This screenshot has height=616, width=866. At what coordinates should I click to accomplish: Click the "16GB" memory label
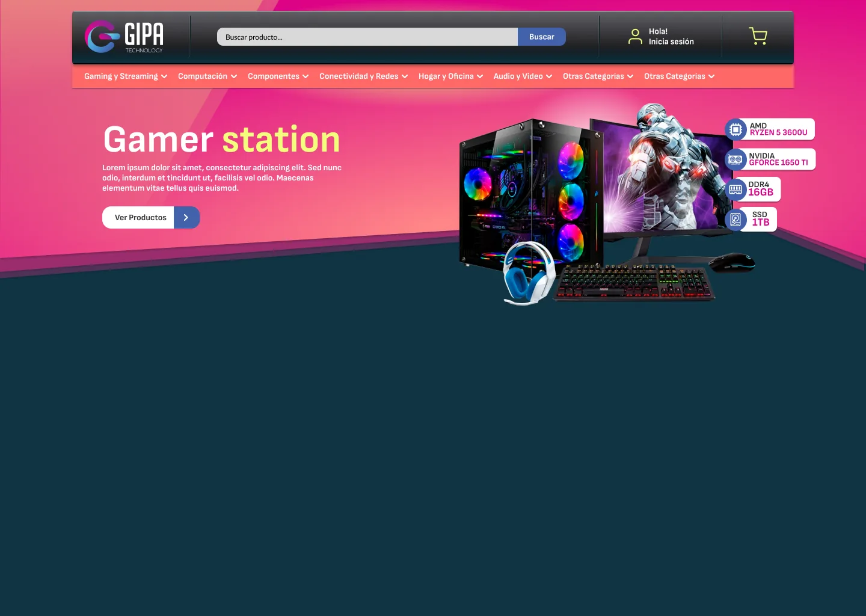[761, 192]
